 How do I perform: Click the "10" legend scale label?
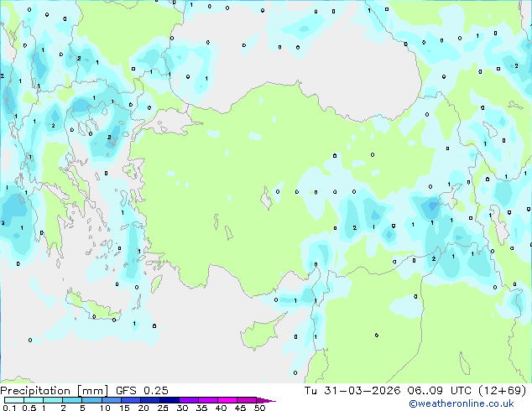pyautogui.click(x=105, y=408)
